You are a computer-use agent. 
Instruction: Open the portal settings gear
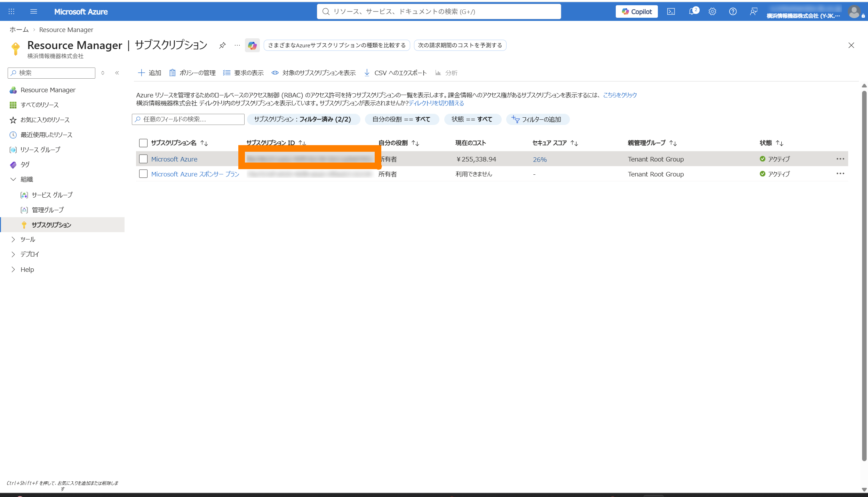pos(712,11)
